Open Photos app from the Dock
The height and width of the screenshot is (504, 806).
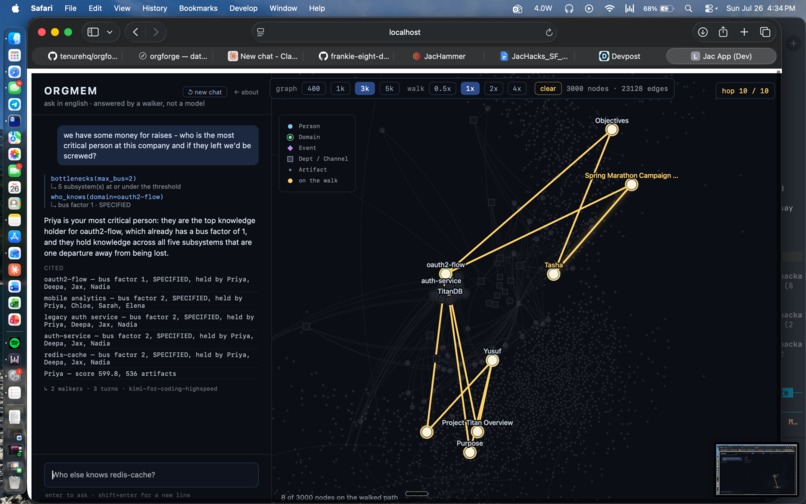pyautogui.click(x=14, y=154)
